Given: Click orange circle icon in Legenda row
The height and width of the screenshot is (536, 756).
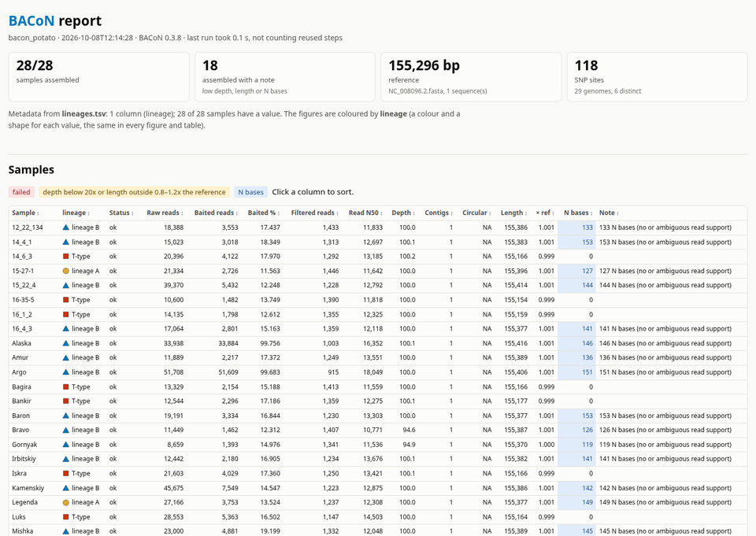Looking at the screenshot, I should click(66, 502).
